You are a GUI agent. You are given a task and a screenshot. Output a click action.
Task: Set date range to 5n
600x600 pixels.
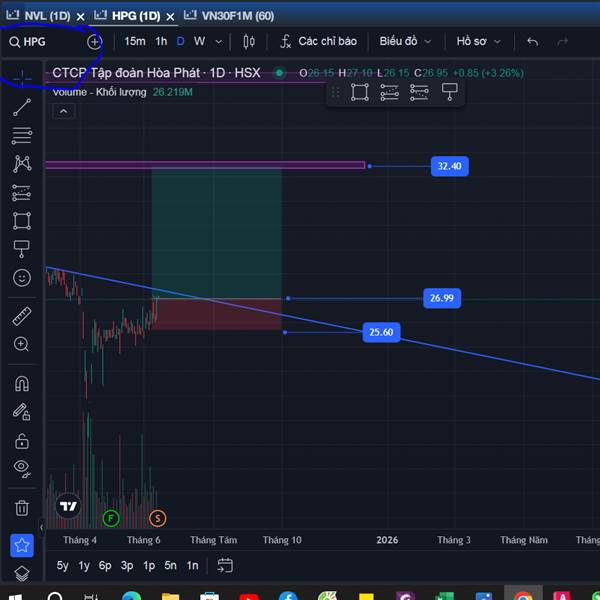click(170, 565)
